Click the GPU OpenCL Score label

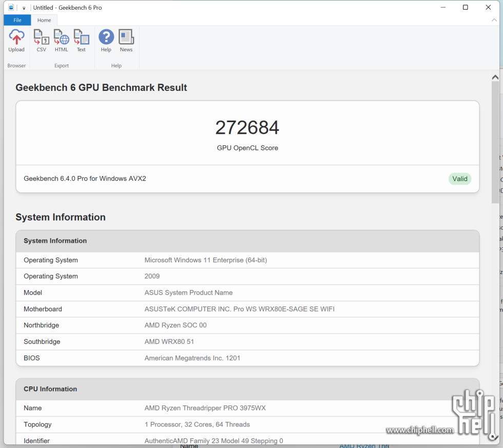pos(247,148)
